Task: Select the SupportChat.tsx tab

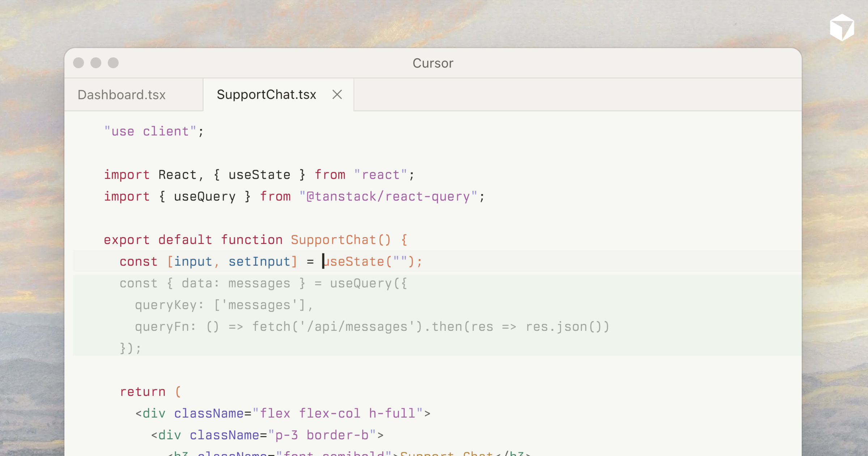Action: (x=267, y=95)
